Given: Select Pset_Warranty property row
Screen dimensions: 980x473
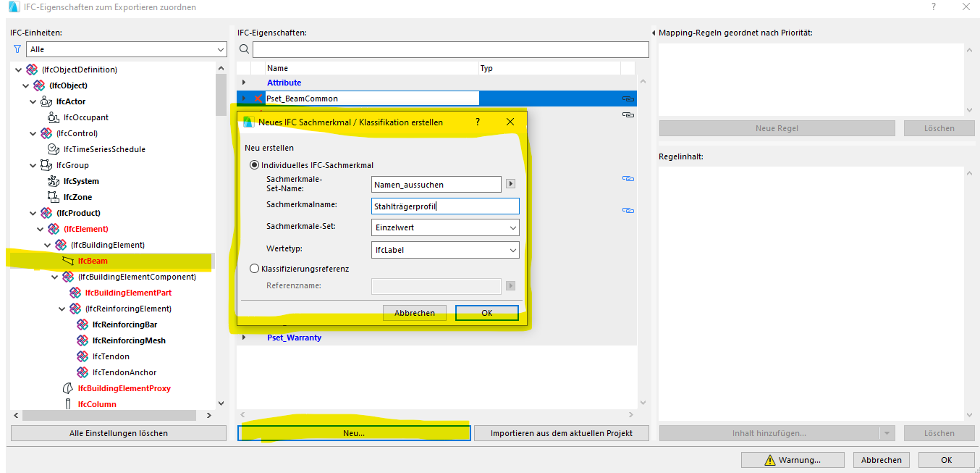Looking at the screenshot, I should (436, 338).
